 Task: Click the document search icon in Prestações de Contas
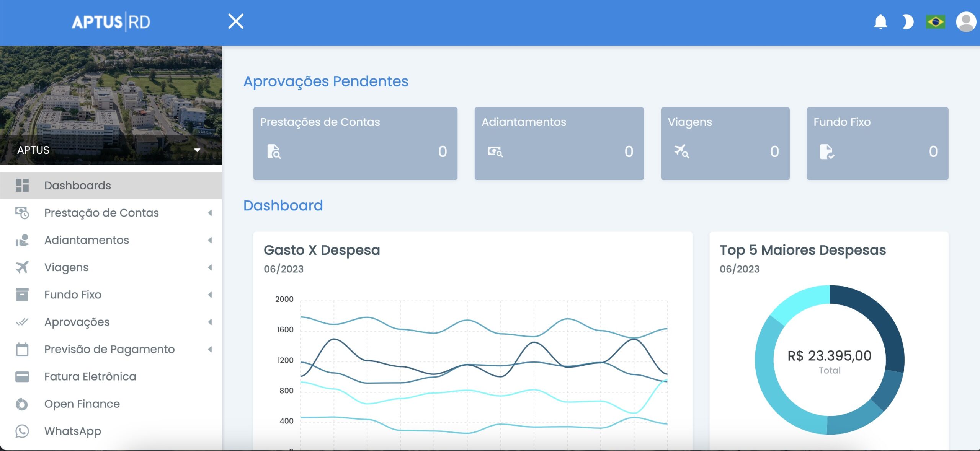(x=274, y=151)
